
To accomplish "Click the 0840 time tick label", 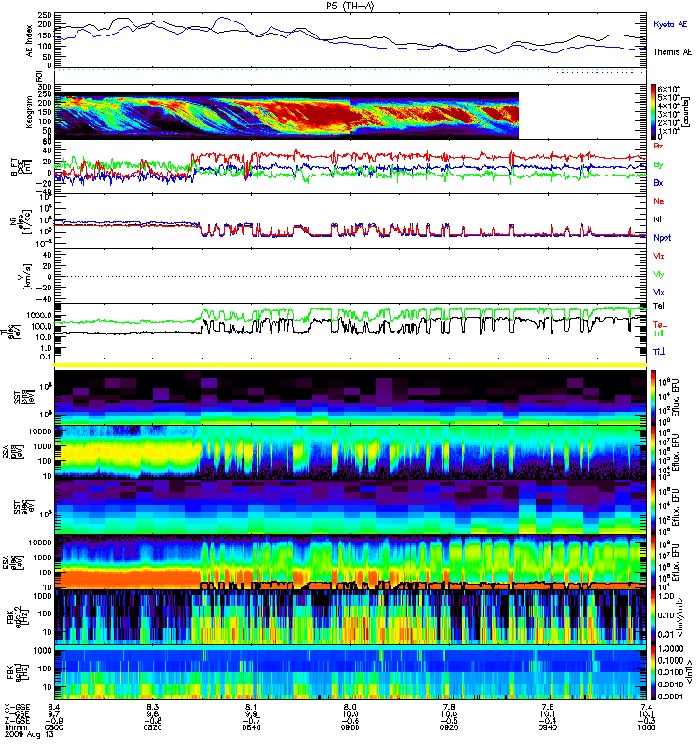I will coord(251,727).
